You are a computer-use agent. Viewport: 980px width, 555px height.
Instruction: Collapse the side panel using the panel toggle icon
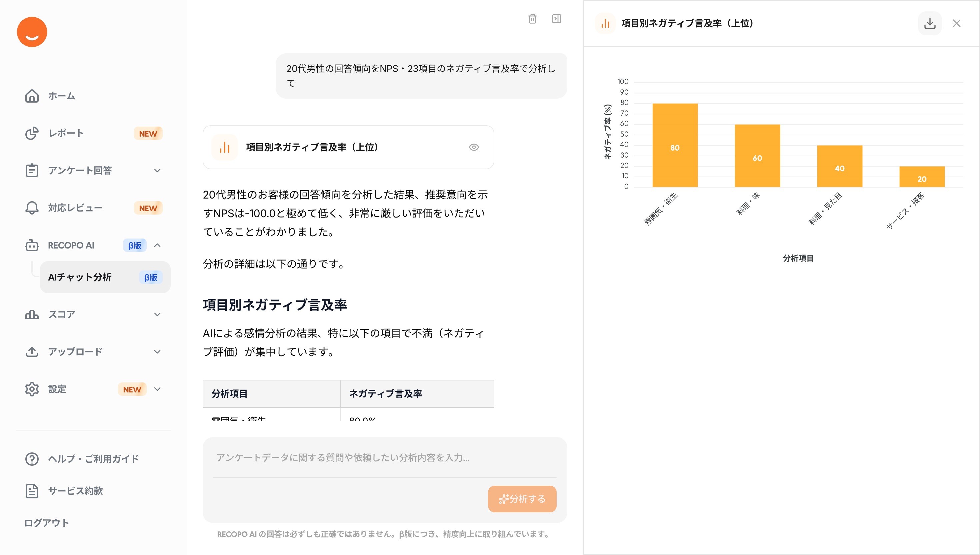tap(556, 19)
